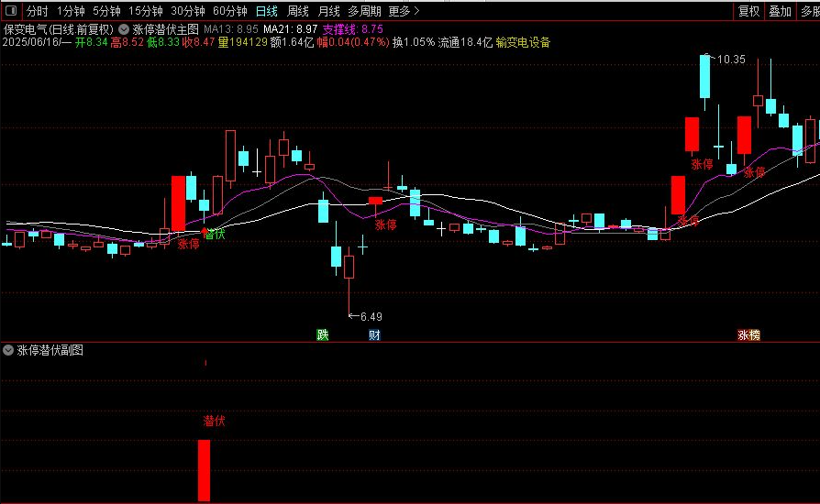Click the 涨榜 event marker
This screenshot has height=504, width=820.
tap(748, 334)
